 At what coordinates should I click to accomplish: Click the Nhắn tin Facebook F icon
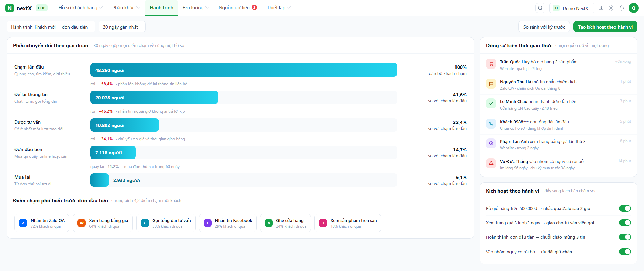coord(208,223)
